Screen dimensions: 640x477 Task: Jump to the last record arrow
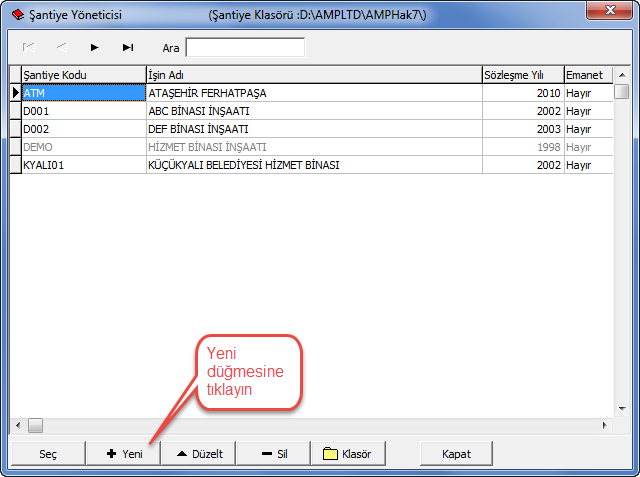coord(127,47)
